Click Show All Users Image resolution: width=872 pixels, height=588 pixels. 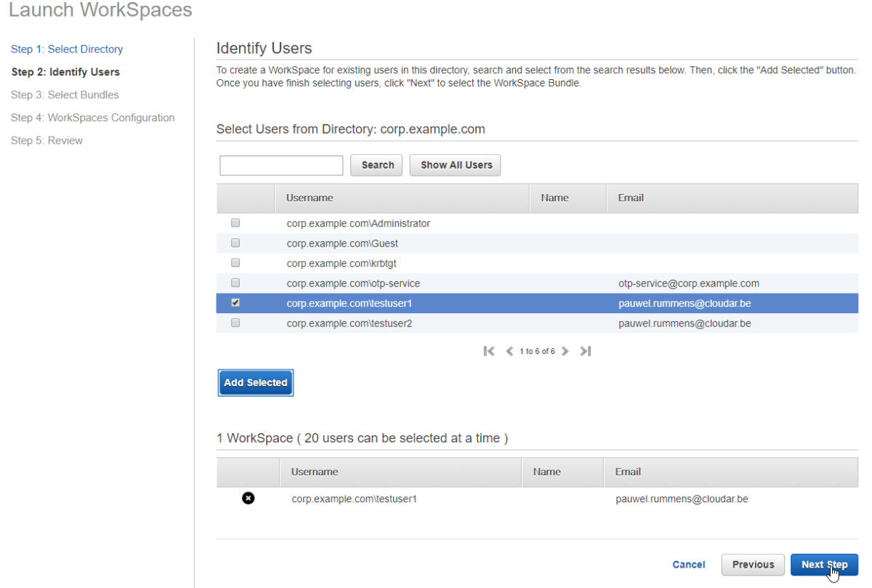[x=455, y=165]
